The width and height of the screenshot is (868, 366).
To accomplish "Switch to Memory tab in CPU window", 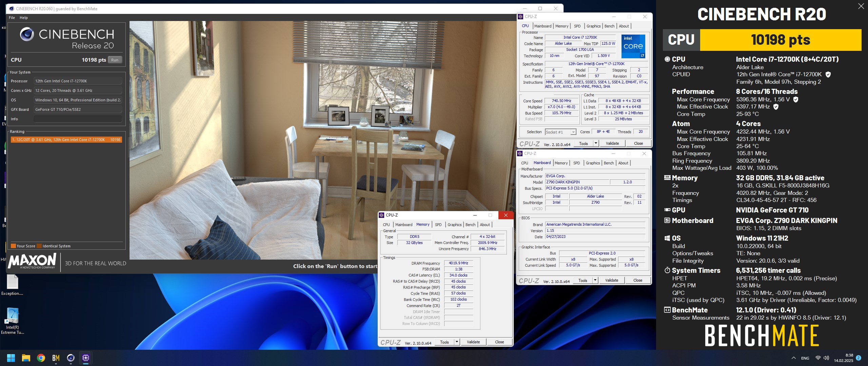I will 562,26.
